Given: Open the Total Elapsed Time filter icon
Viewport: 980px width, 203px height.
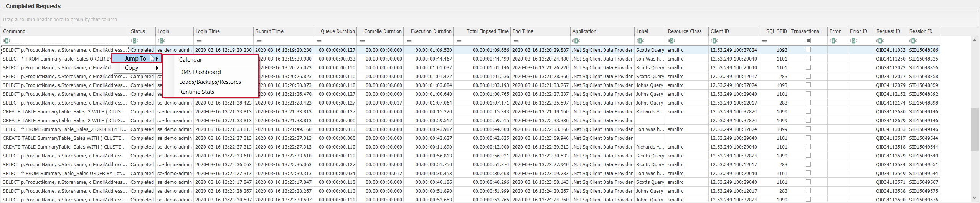Looking at the screenshot, I should [x=459, y=41].
